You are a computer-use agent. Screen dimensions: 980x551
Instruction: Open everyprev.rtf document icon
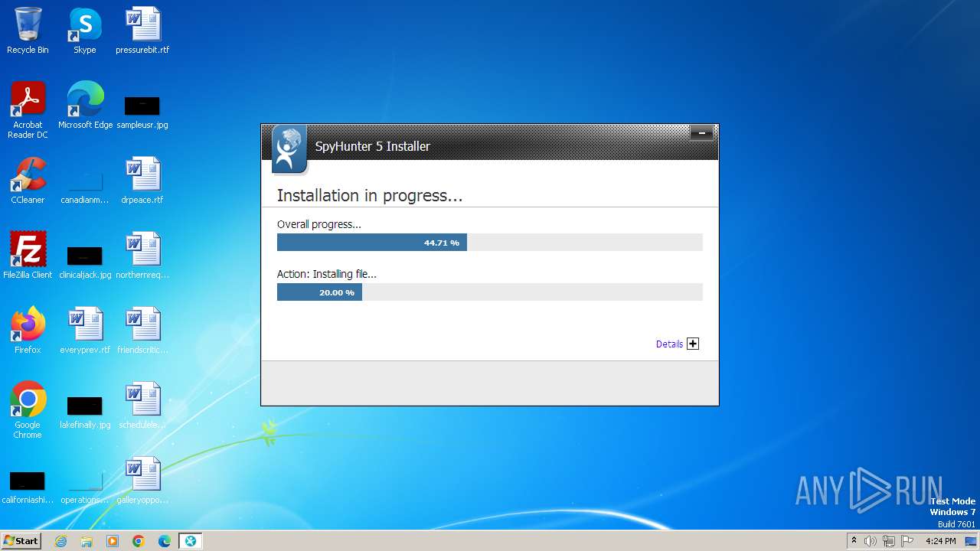[x=85, y=331]
